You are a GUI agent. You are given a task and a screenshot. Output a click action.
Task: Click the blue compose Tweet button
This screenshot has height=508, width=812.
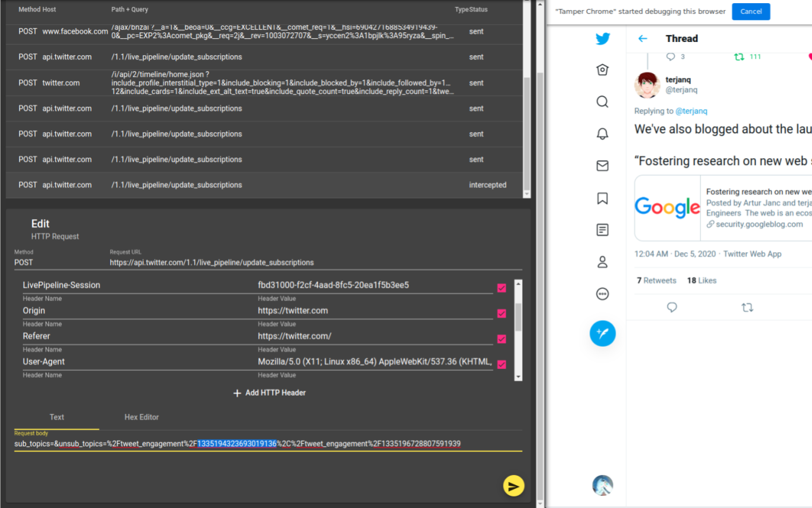point(603,333)
